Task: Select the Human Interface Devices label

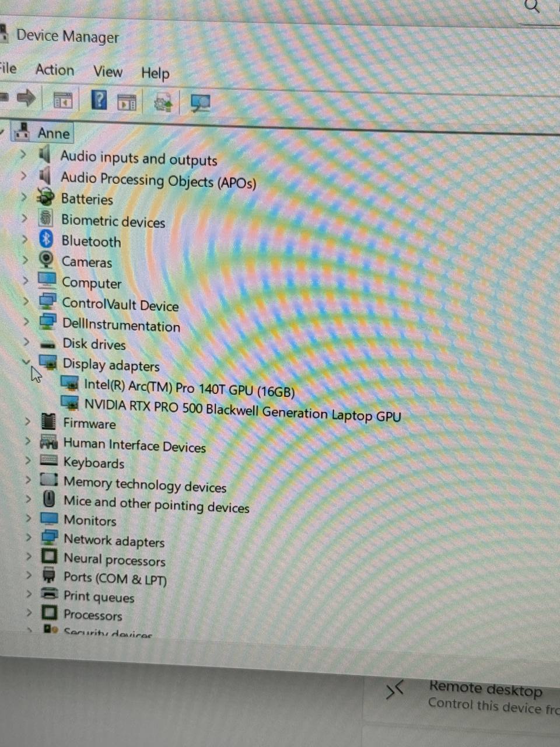Action: coord(135,446)
